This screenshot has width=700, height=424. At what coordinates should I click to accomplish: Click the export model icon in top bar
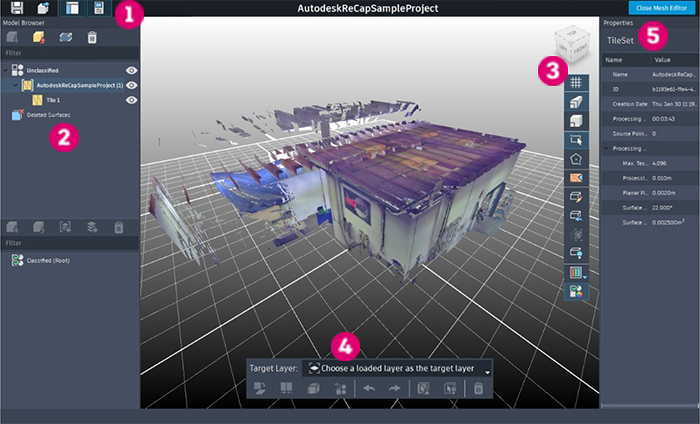[43, 8]
